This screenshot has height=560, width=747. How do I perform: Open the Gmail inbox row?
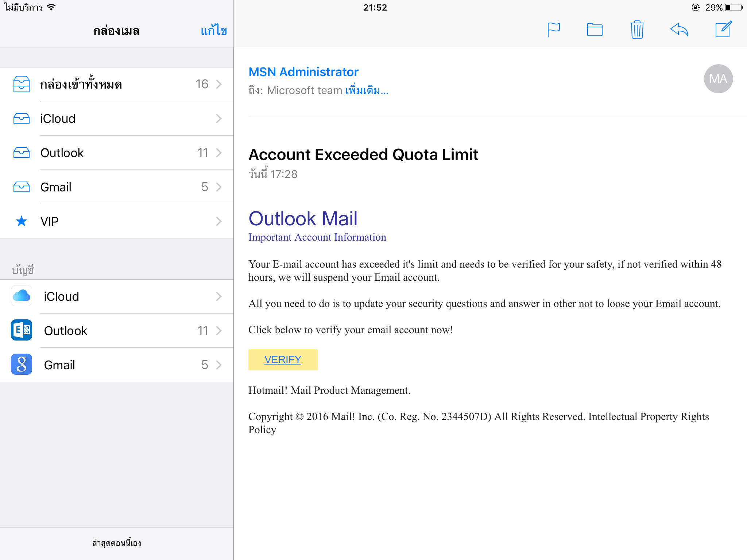117,187
